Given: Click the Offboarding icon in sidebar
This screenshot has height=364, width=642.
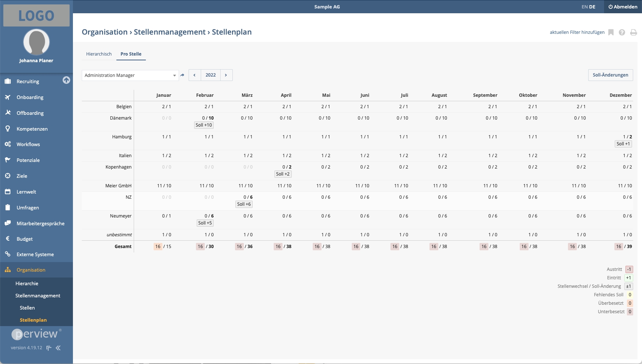Looking at the screenshot, I should click(x=8, y=113).
